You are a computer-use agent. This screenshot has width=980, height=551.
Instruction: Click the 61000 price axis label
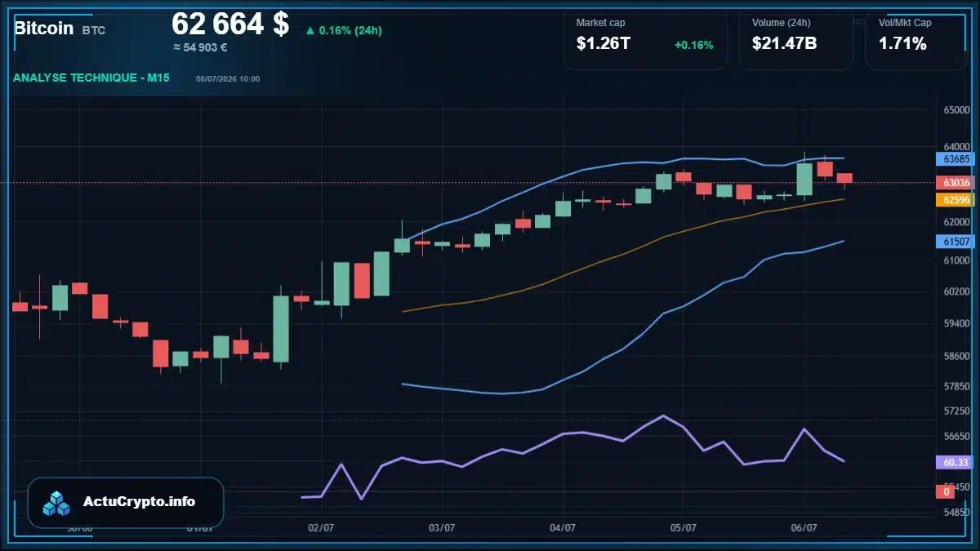pos(956,260)
